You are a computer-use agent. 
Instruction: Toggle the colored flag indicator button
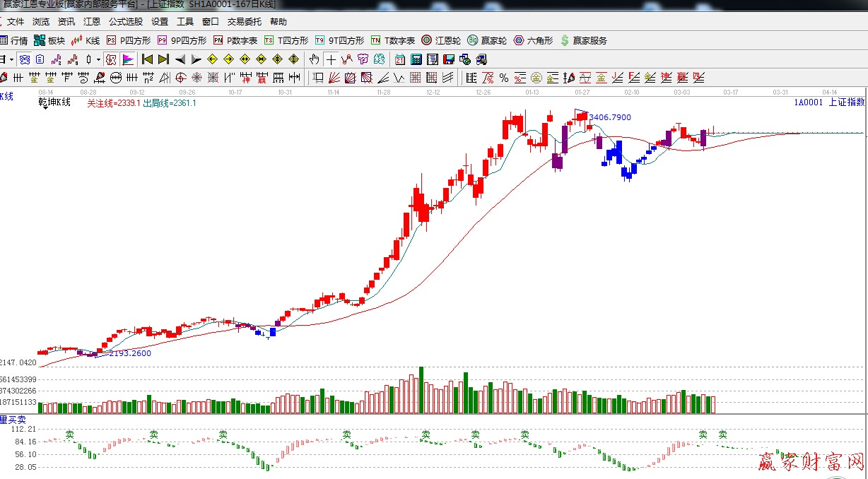pos(128,59)
